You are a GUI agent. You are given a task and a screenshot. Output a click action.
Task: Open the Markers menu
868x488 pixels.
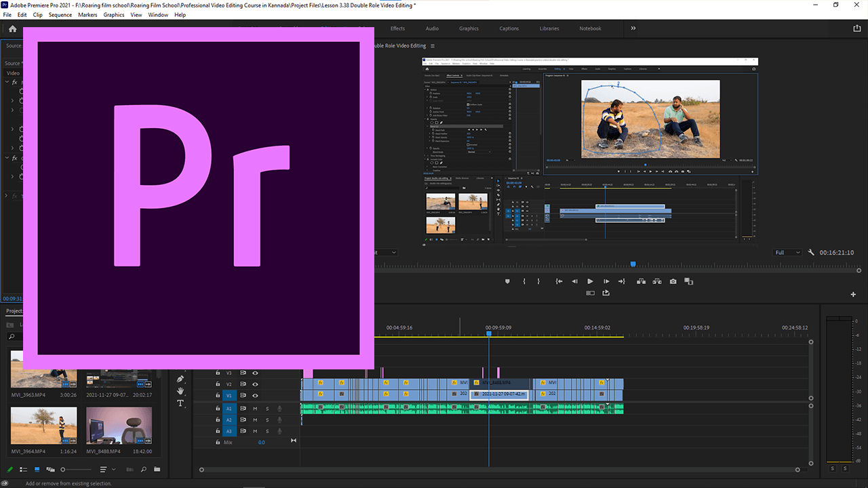[87, 14]
